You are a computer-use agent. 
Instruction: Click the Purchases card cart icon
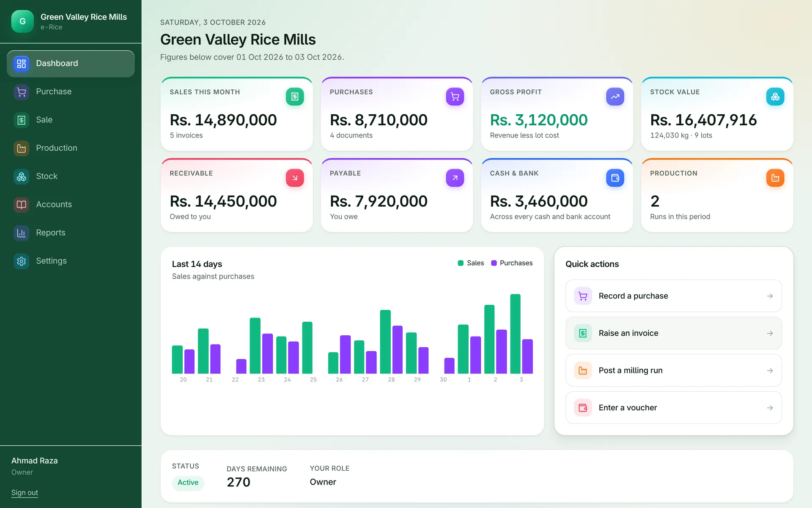[x=455, y=97]
